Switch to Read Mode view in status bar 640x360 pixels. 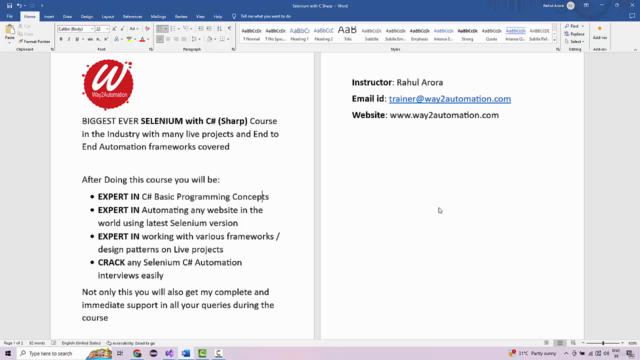pos(546,343)
